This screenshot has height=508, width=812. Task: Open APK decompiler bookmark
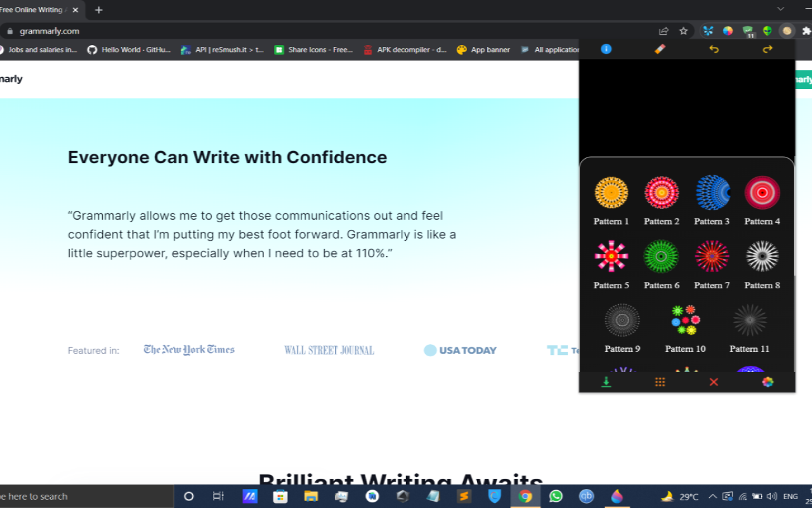click(x=405, y=50)
